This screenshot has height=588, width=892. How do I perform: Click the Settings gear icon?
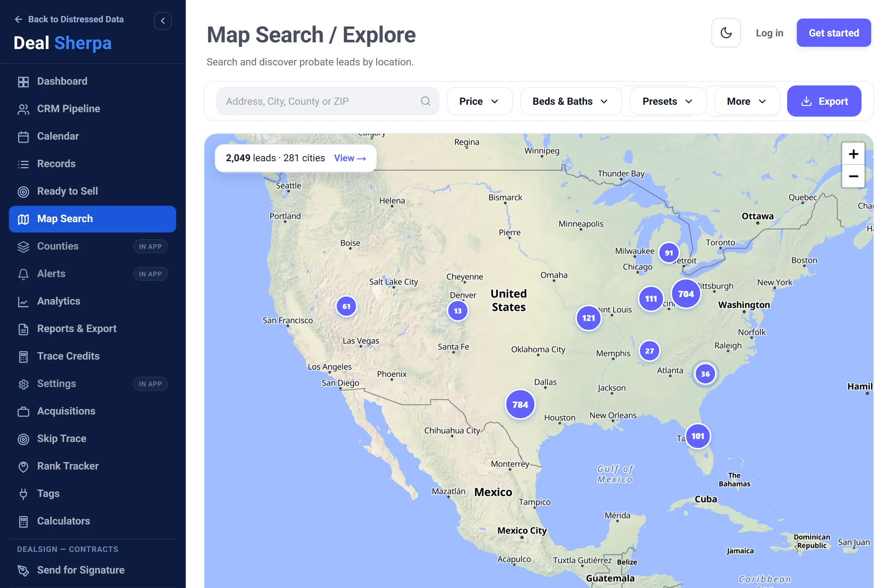pyautogui.click(x=23, y=384)
